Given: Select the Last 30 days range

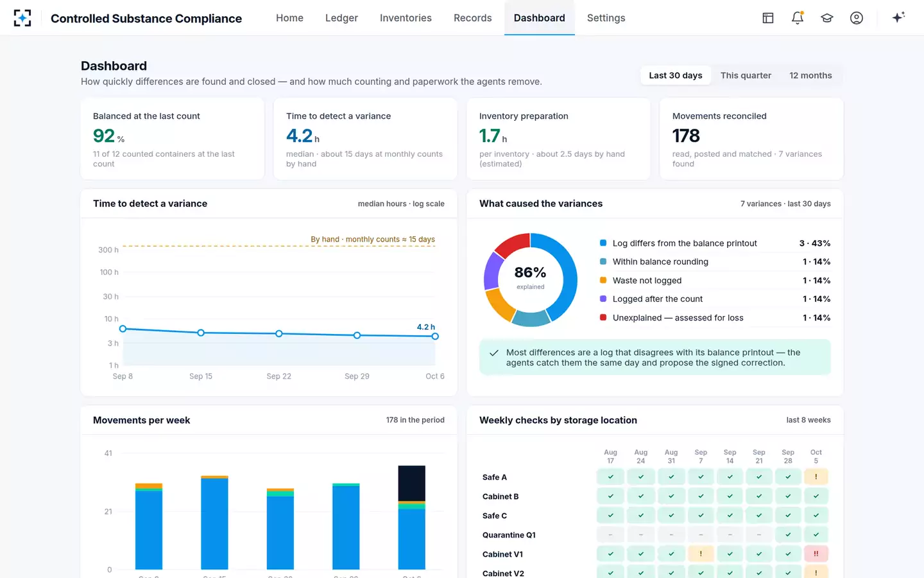Looking at the screenshot, I should [676, 75].
